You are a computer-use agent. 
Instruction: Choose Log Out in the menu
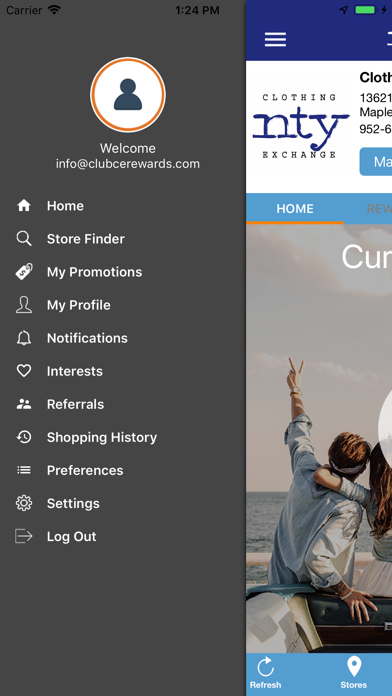(x=71, y=537)
